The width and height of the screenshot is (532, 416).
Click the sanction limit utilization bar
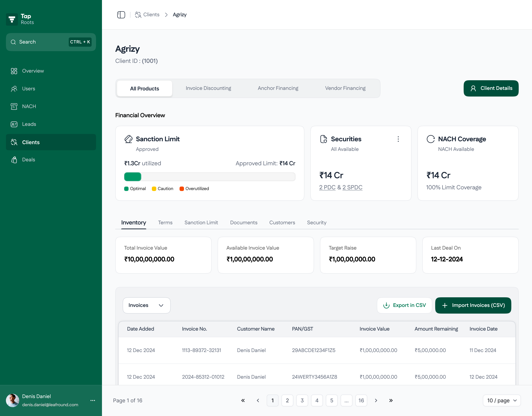(210, 177)
